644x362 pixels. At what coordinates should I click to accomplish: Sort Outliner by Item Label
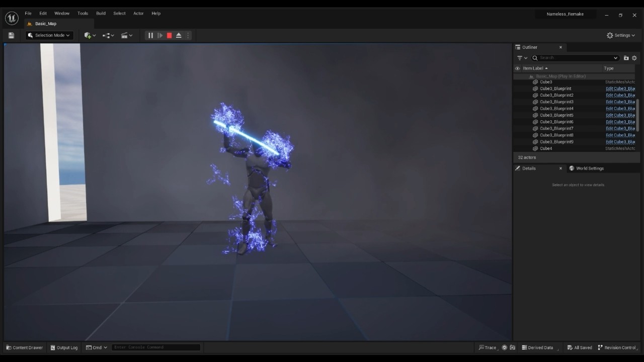(535, 68)
